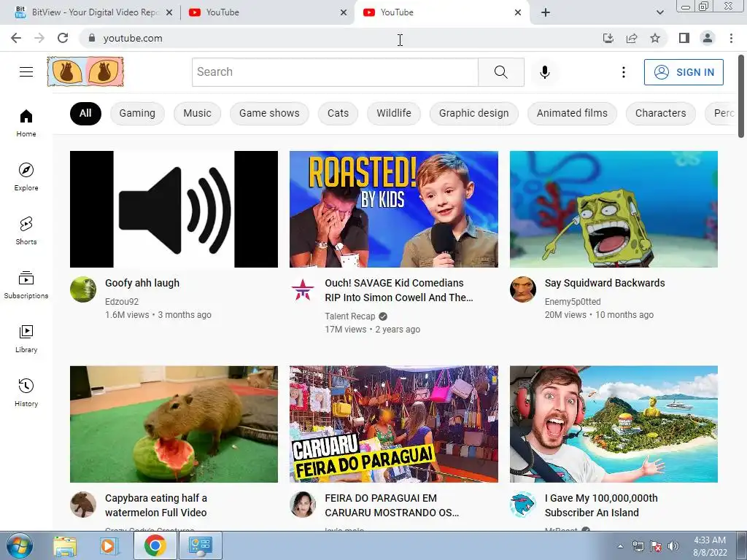This screenshot has width=747, height=560.
Task: Open SAVAGE Kid Comedians video title
Action: pyautogui.click(x=399, y=290)
